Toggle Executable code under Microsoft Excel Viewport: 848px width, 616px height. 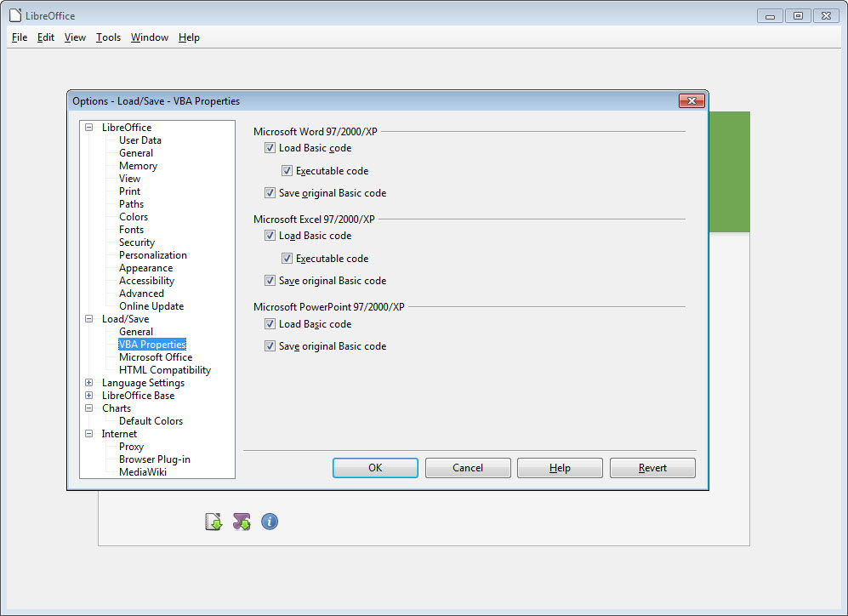pyautogui.click(x=287, y=259)
